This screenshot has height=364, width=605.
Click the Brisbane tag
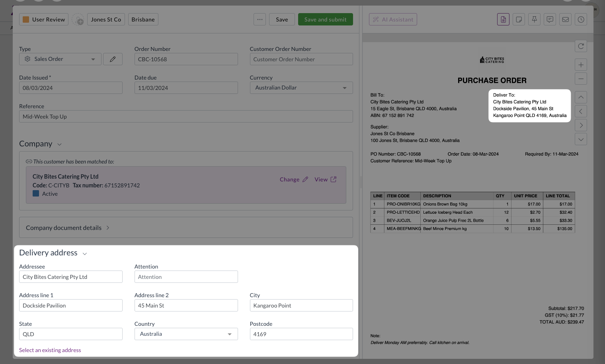tap(143, 19)
